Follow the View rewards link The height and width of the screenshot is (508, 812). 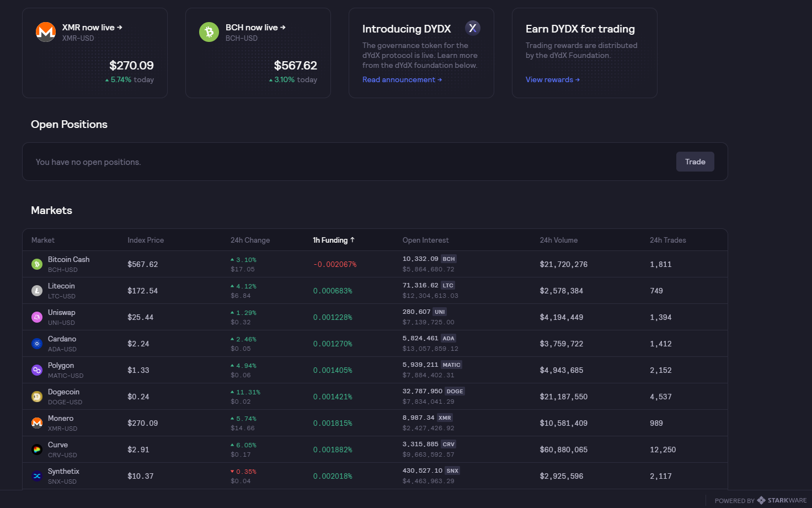553,79
